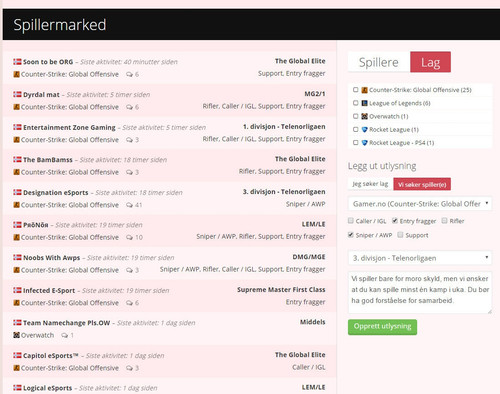500x394 pixels.
Task: Check the Overwatch (1) filter checkbox
Action: pyautogui.click(x=356, y=116)
